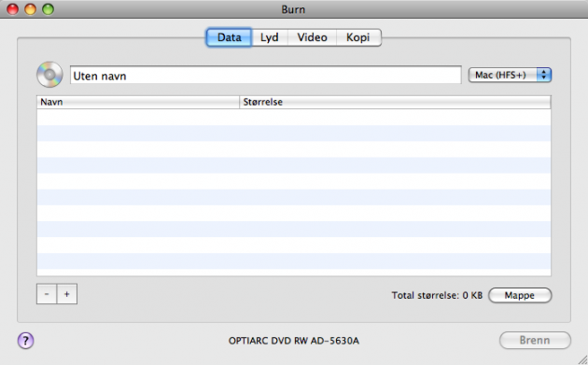The width and height of the screenshot is (588, 365).
Task: Minimize the Burn window with yellow button
Action: (31, 9)
